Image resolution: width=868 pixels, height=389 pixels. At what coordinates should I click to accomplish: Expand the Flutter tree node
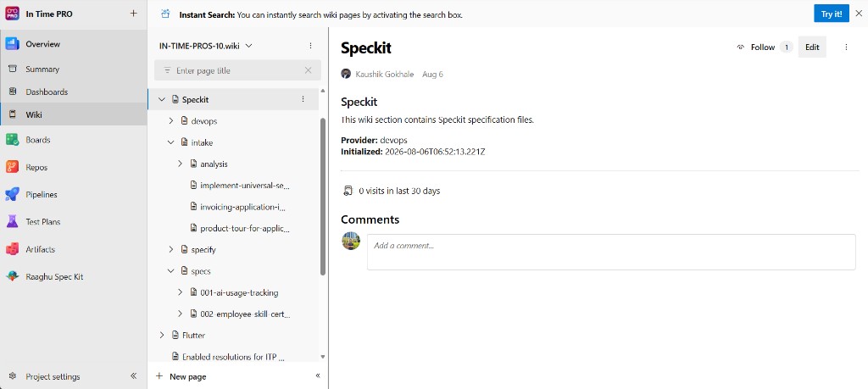tap(162, 335)
